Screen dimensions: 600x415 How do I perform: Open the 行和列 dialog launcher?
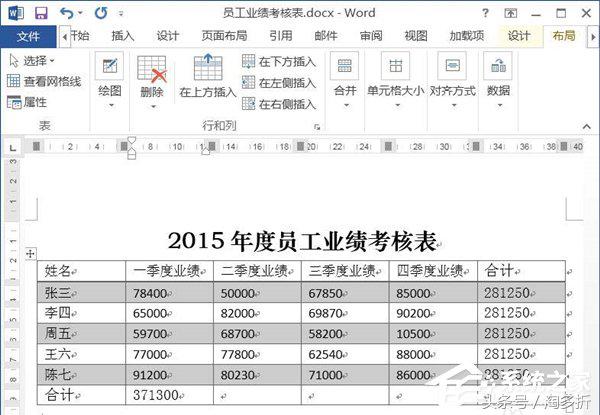317,127
